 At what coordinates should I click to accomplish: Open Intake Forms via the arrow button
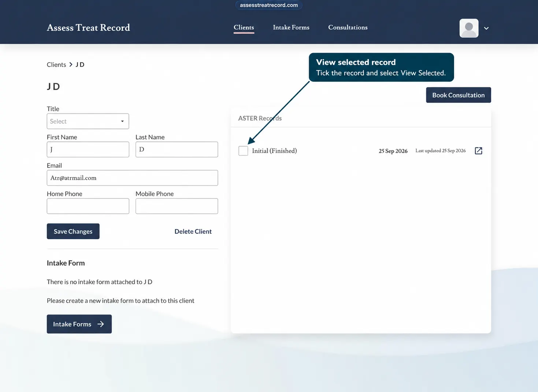79,324
